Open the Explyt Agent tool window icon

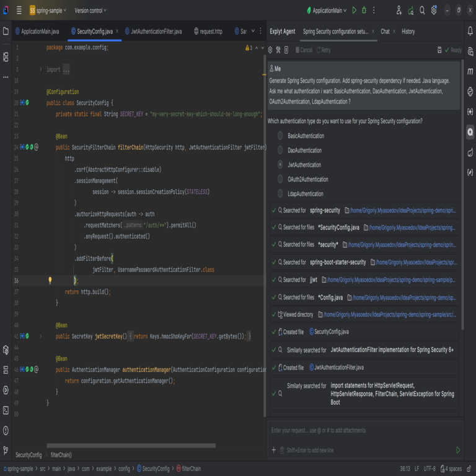pyautogui.click(x=470, y=132)
